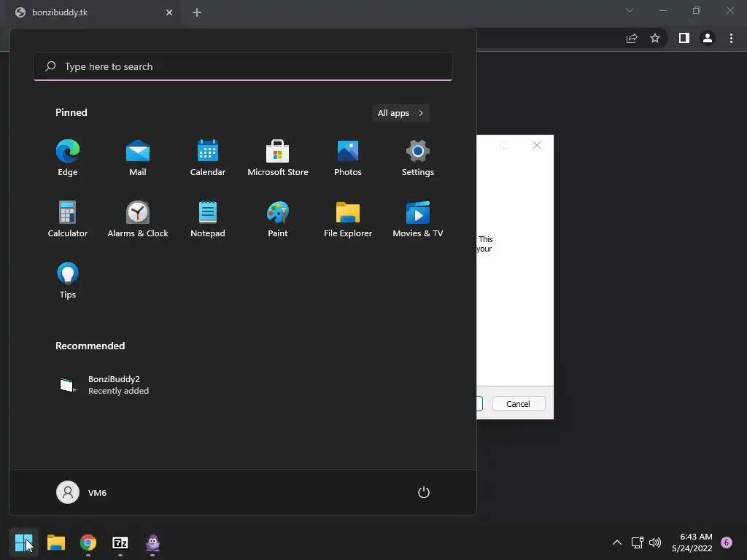747x560 pixels.
Task: Open a new Chrome tab
Action: point(197,12)
